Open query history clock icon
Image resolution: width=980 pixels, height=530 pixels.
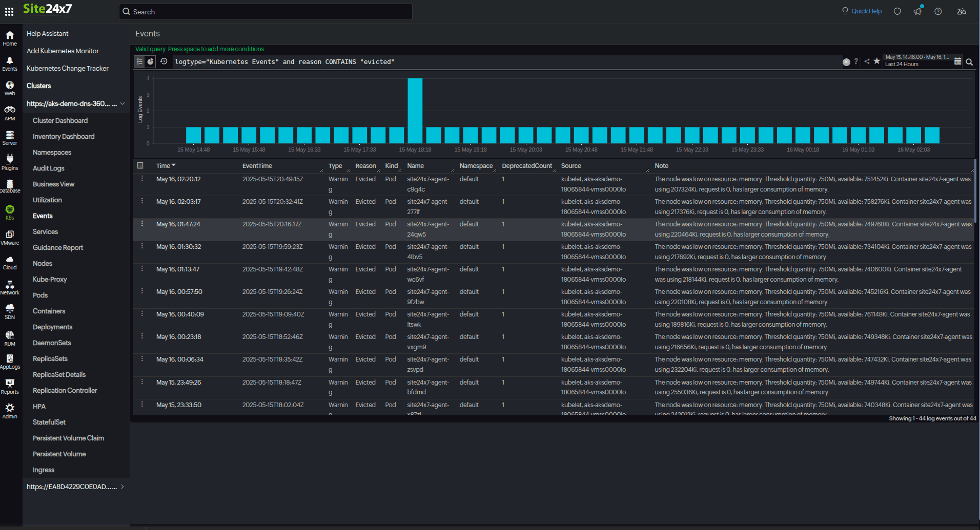coord(164,61)
